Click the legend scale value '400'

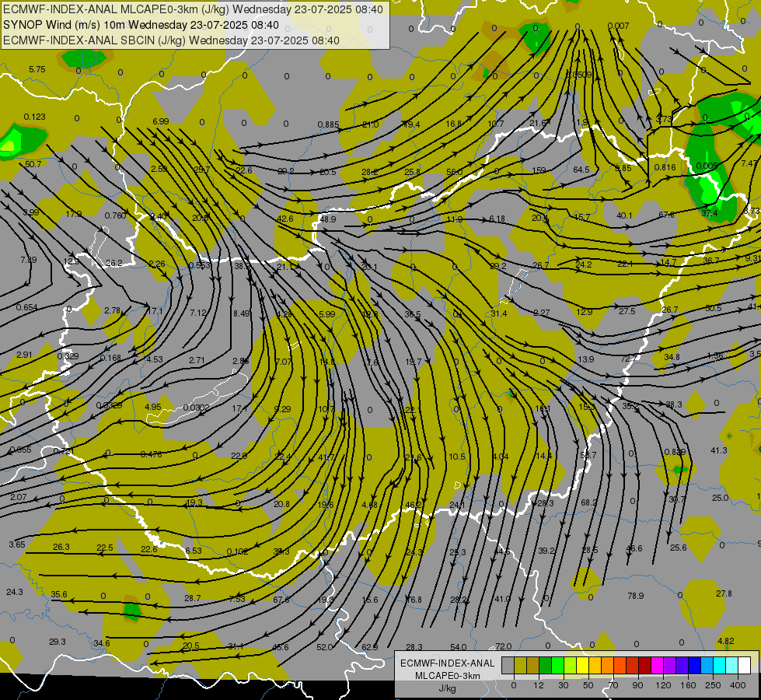(738, 685)
